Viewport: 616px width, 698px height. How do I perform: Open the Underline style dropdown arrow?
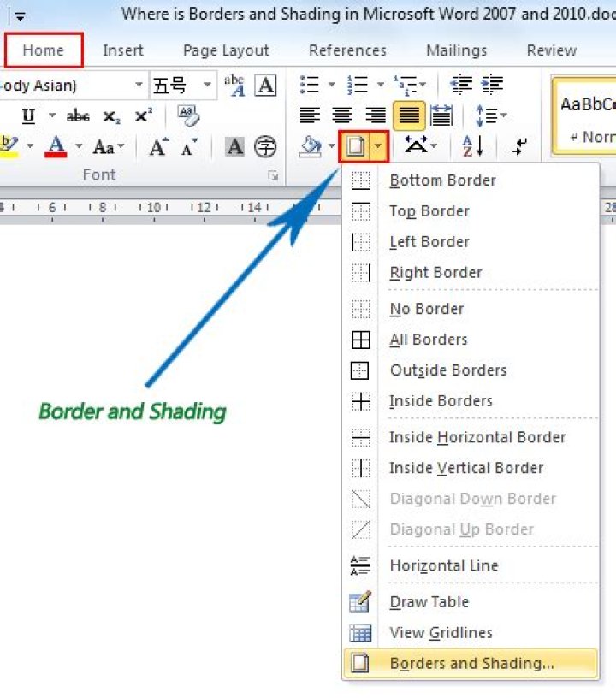tap(52, 115)
